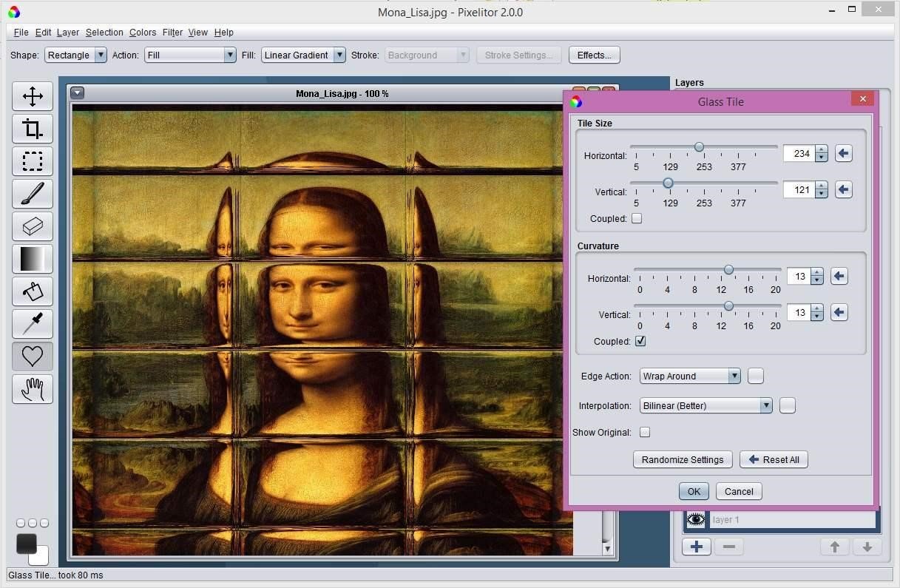Select the Color Picker eyedropper tool
900x588 pixels.
tap(33, 324)
